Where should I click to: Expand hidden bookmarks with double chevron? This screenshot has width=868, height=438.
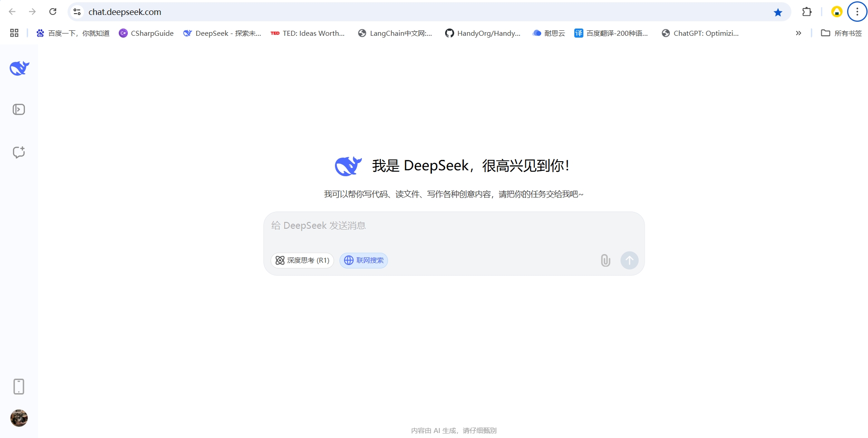798,33
